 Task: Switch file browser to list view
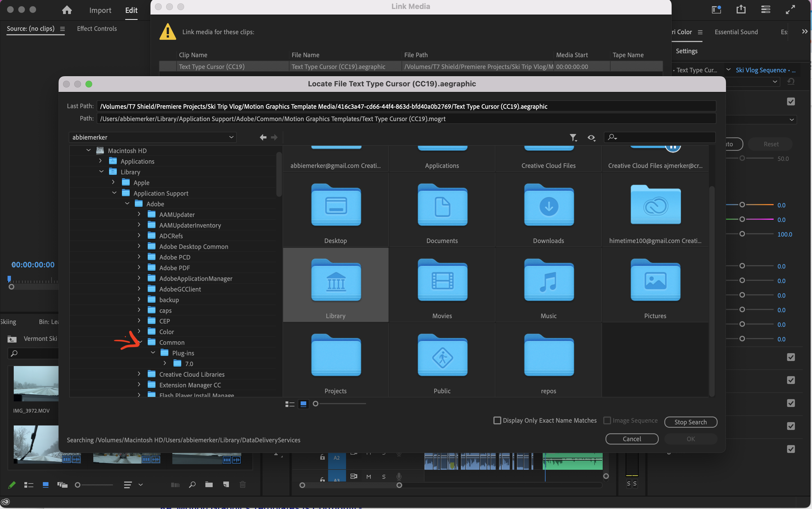click(x=290, y=404)
